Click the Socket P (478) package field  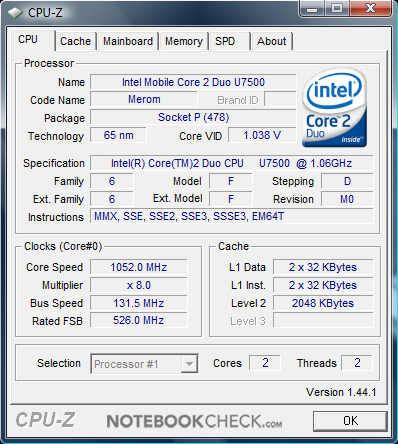click(193, 117)
